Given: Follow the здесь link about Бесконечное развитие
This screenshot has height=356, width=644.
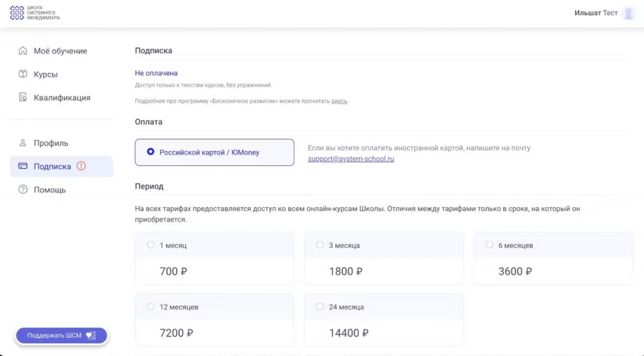Looking at the screenshot, I should point(339,101).
